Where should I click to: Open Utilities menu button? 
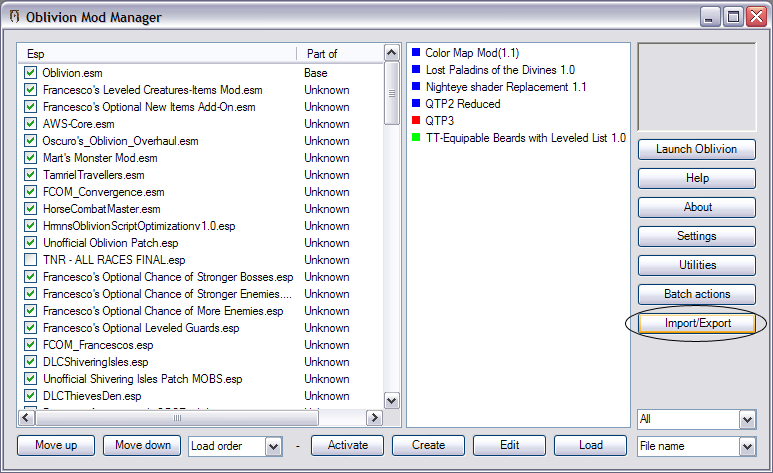pyautogui.click(x=697, y=265)
